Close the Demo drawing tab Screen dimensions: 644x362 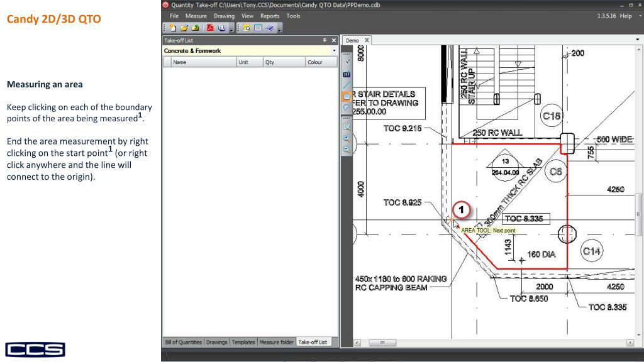tap(367, 40)
